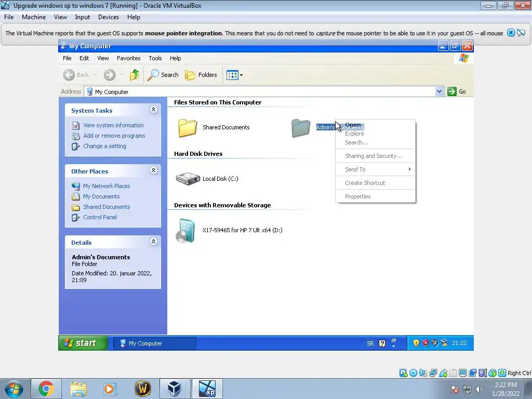This screenshot has width=532, height=399.
Task: Select the Shared Documents folder icon
Action: pyautogui.click(x=187, y=128)
